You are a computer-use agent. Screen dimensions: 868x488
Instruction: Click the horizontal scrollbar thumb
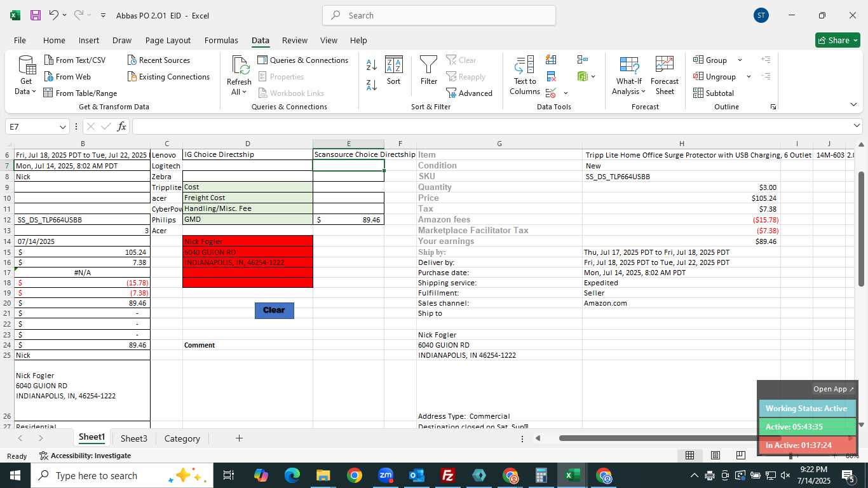[671, 438]
